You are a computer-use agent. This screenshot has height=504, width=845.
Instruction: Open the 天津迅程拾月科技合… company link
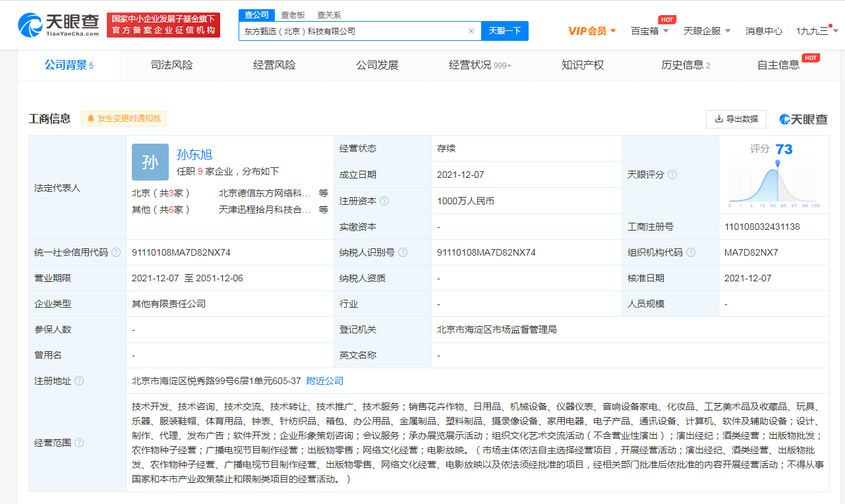pyautogui.click(x=265, y=210)
